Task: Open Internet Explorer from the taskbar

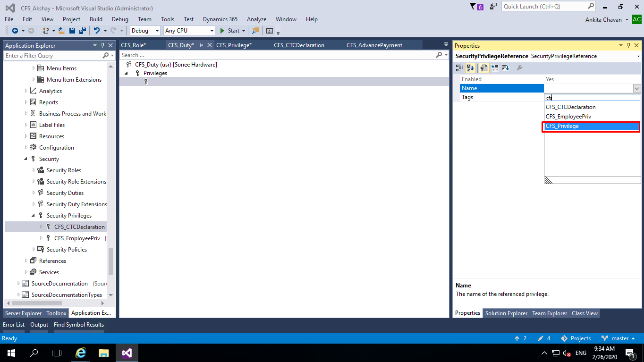Action: [x=81, y=353]
